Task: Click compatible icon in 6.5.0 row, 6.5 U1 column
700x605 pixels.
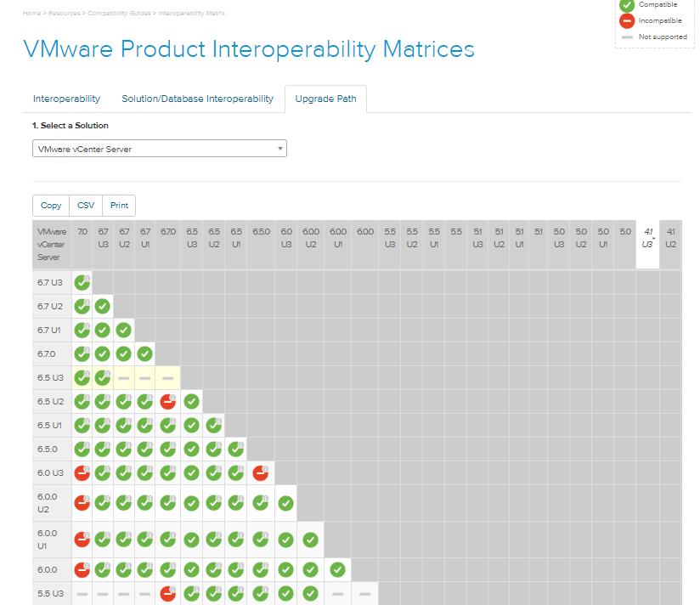Action: tap(236, 449)
